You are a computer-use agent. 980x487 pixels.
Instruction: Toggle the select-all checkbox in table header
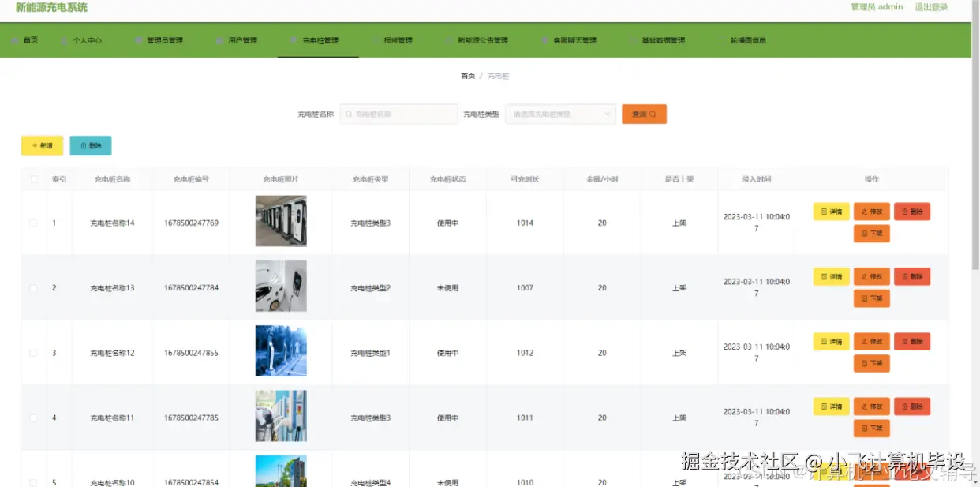pyautogui.click(x=33, y=179)
